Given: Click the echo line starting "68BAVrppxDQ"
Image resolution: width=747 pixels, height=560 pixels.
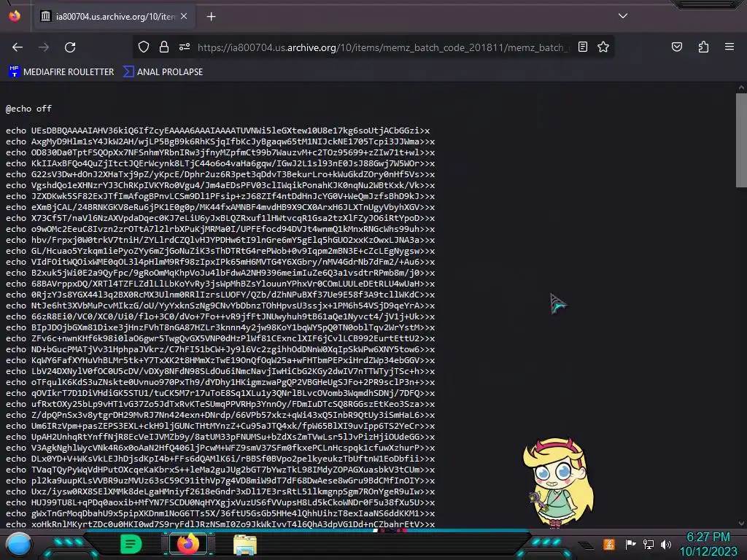Looking at the screenshot, I should 220,284.
